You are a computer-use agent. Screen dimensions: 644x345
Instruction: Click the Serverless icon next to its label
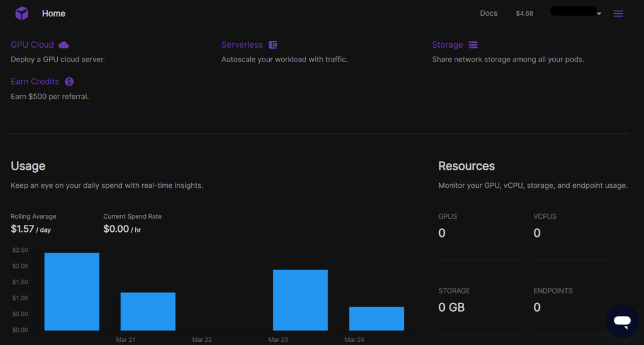(x=273, y=45)
